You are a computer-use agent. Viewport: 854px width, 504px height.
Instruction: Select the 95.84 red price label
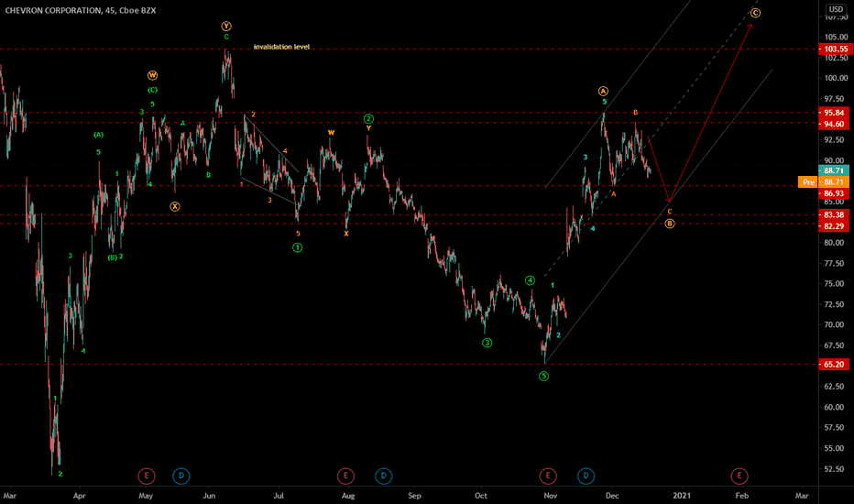[834, 113]
